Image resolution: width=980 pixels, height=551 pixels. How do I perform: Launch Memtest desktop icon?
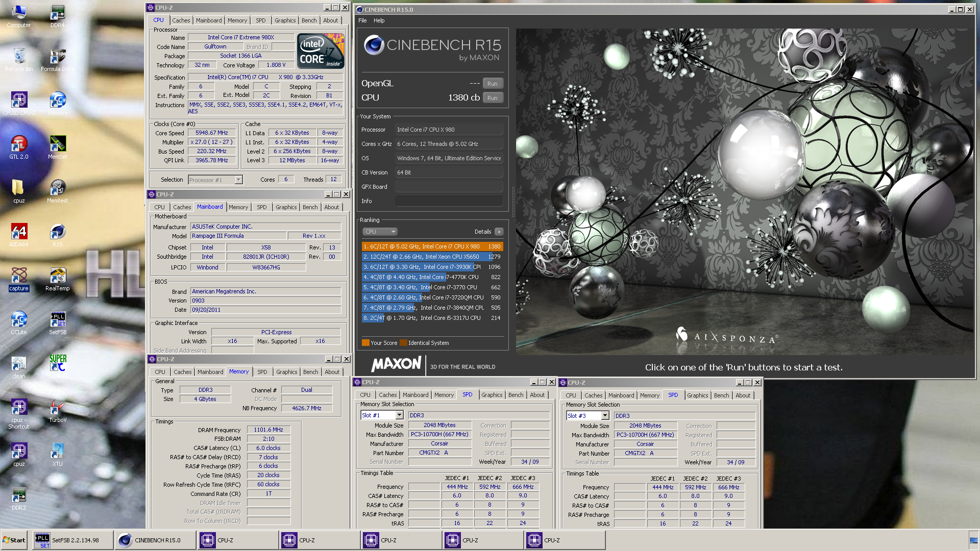point(58,191)
